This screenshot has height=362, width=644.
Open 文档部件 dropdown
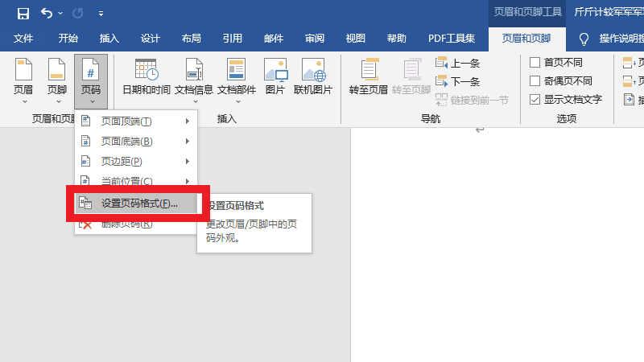236,79
